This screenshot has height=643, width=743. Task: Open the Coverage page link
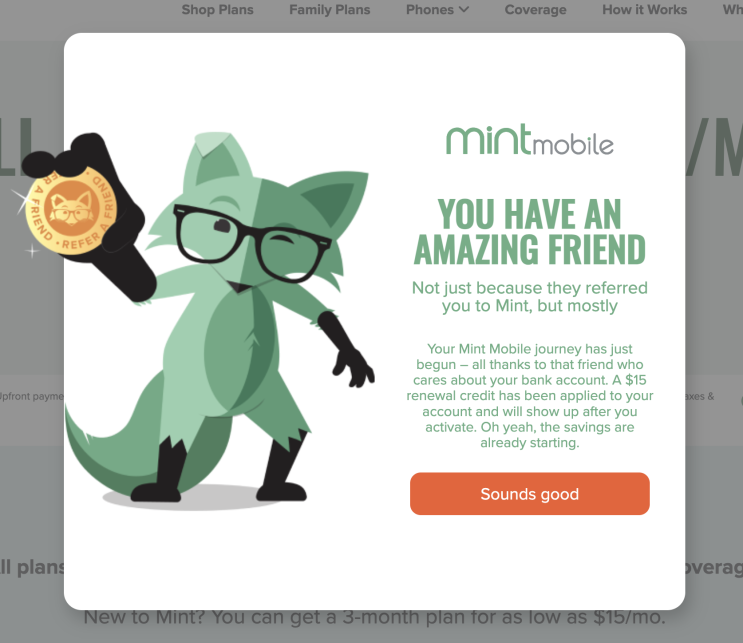pos(535,9)
